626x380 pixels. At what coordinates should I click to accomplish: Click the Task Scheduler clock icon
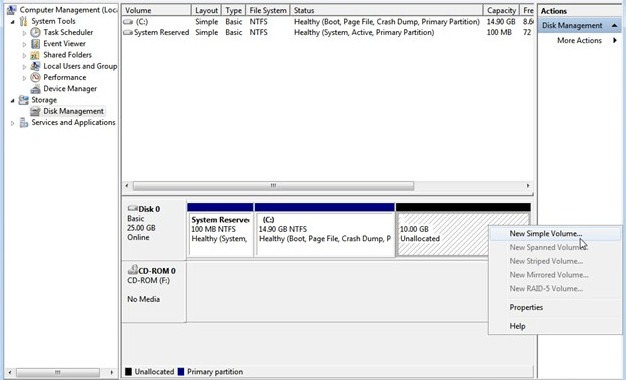click(x=36, y=32)
